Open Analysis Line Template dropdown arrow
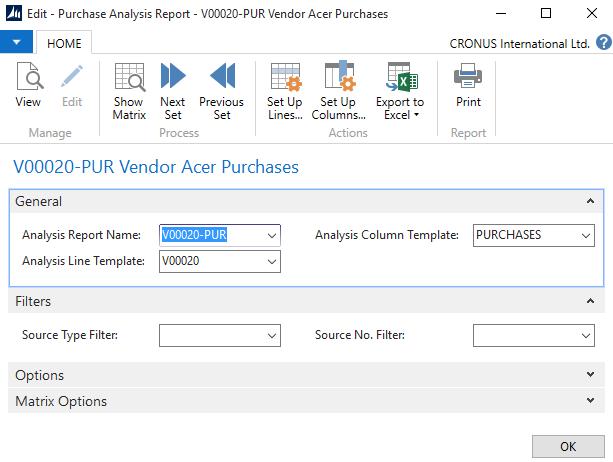The width and height of the screenshot is (613, 462). coord(272,261)
